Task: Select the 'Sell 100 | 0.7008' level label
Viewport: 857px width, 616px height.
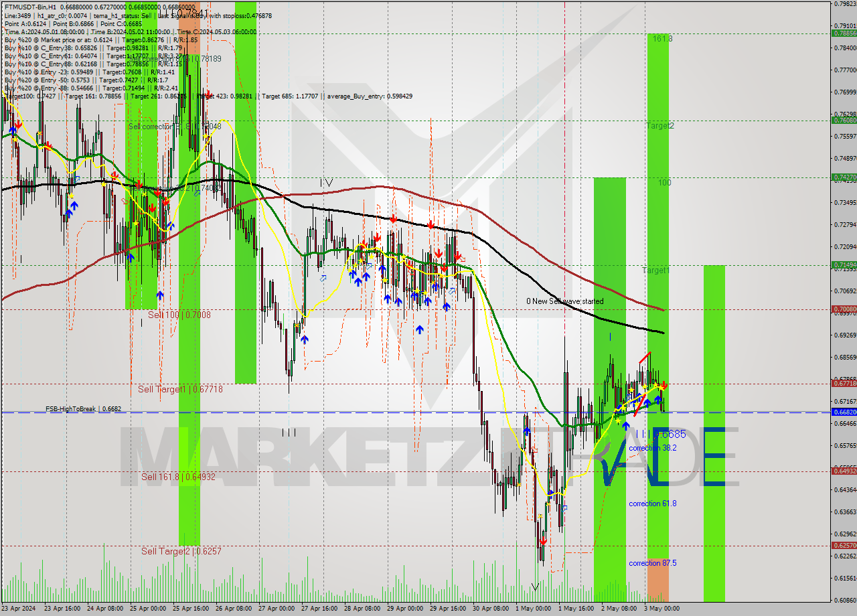Action: tap(179, 314)
